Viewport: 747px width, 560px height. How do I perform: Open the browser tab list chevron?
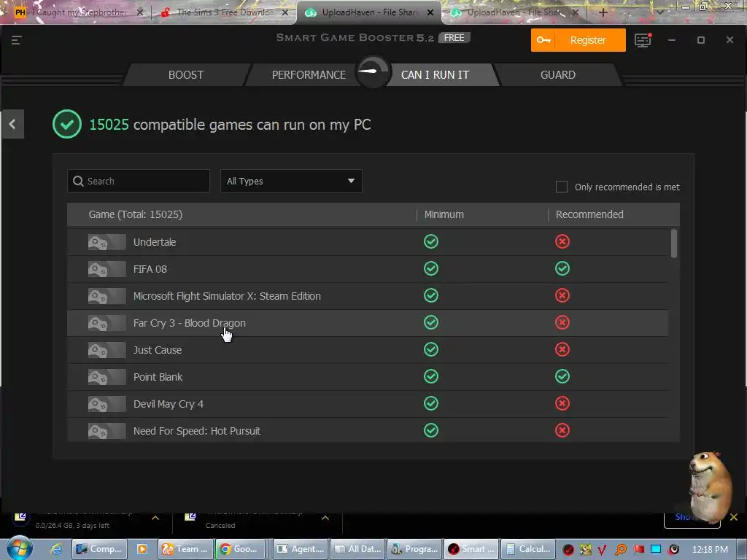click(660, 12)
